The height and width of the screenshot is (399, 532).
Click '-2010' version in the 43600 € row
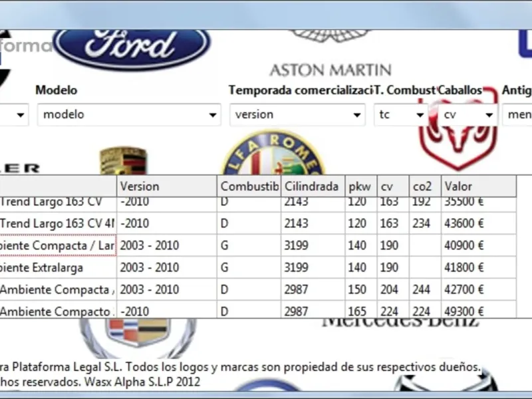coord(167,223)
